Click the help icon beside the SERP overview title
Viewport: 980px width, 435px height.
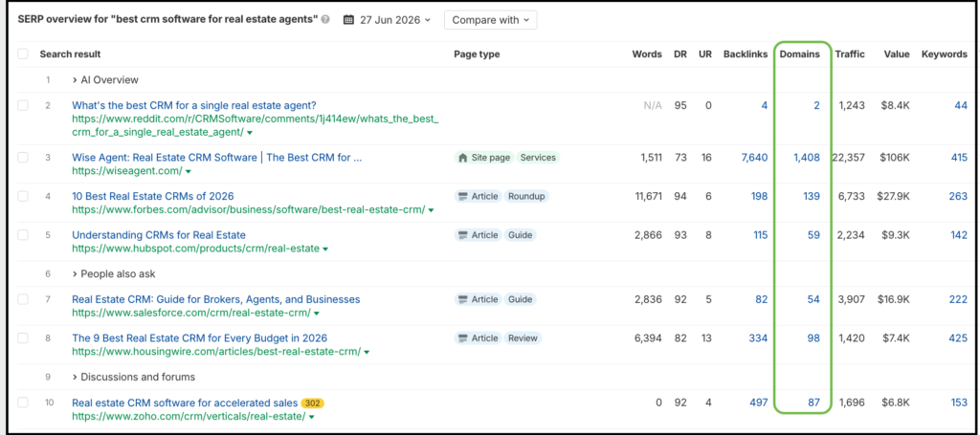point(325,20)
